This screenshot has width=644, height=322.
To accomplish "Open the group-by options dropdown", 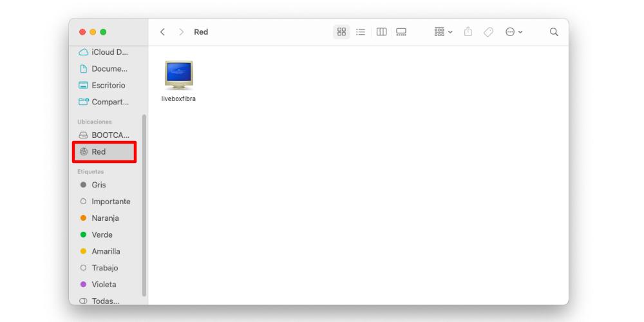I will (443, 32).
